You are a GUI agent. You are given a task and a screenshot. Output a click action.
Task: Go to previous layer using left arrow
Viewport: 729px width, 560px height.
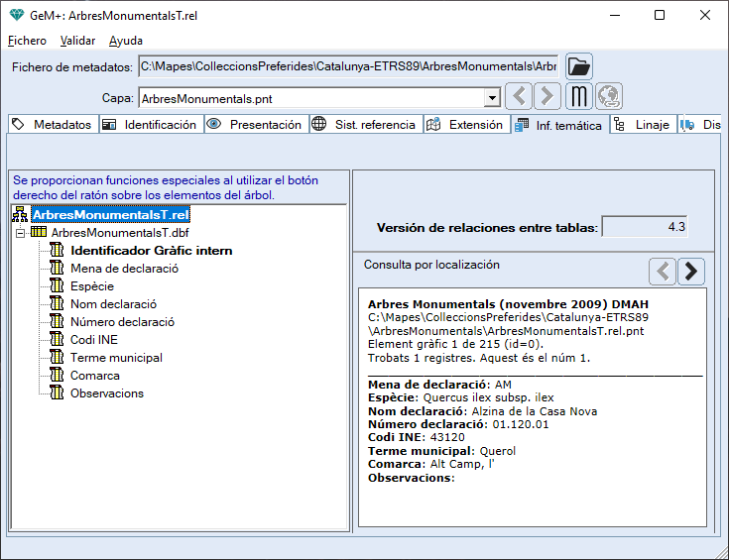click(x=519, y=97)
